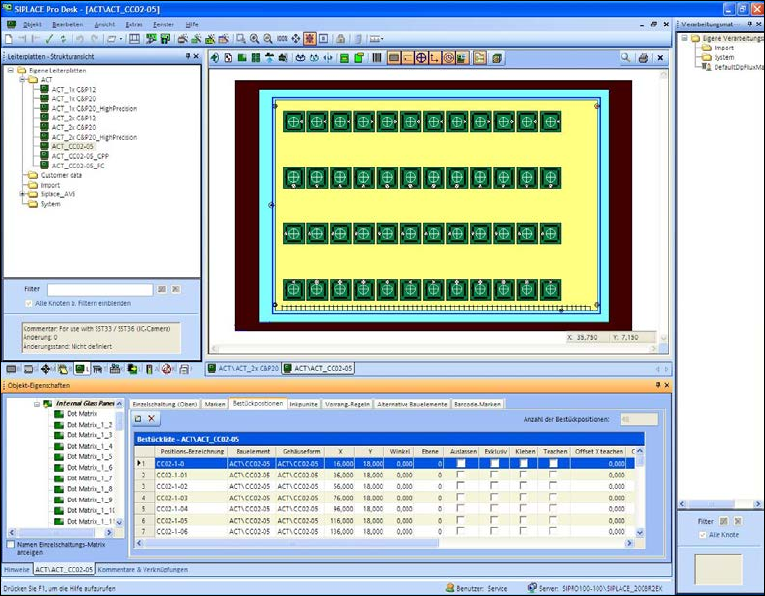765x596 pixels.
Task: Toggle Kleben checkbox for CC02-1-03
Action: click(x=523, y=497)
